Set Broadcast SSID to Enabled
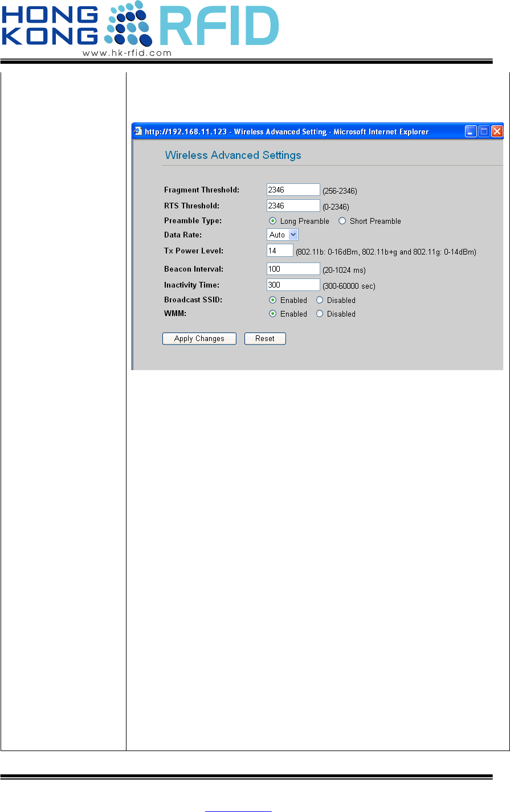This screenshot has width=510, height=812. coord(272,300)
